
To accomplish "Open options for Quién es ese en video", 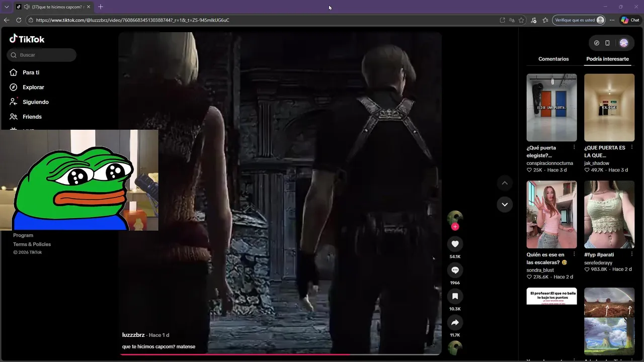I will pyautogui.click(x=574, y=254).
